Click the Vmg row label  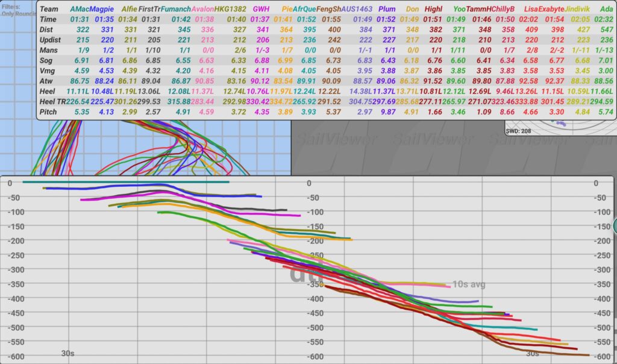47,71
